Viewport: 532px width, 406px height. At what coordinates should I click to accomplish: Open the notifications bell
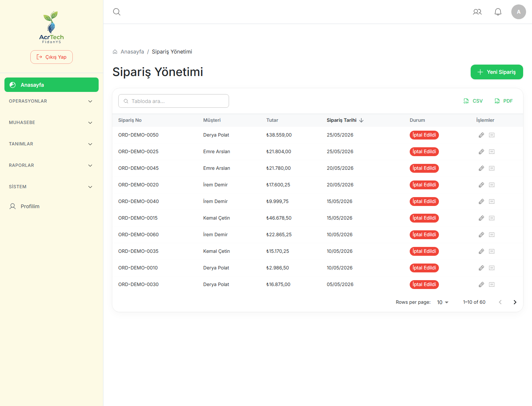[x=498, y=12]
